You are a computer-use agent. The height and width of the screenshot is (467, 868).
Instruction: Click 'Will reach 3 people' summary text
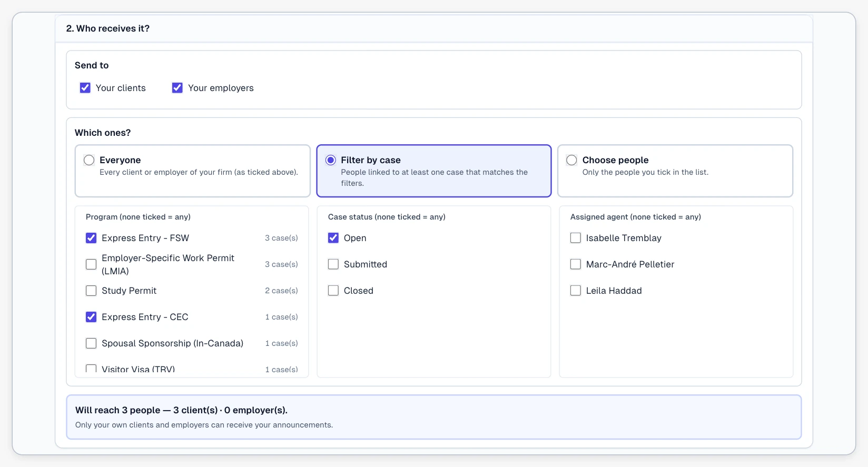pyautogui.click(x=181, y=410)
